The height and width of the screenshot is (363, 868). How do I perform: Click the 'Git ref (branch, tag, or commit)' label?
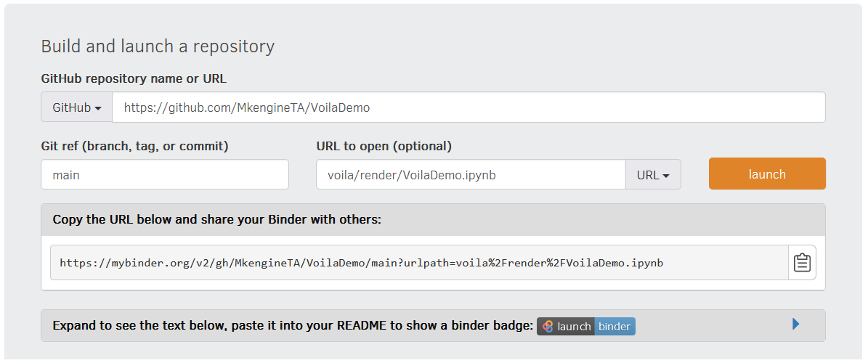coord(135,146)
